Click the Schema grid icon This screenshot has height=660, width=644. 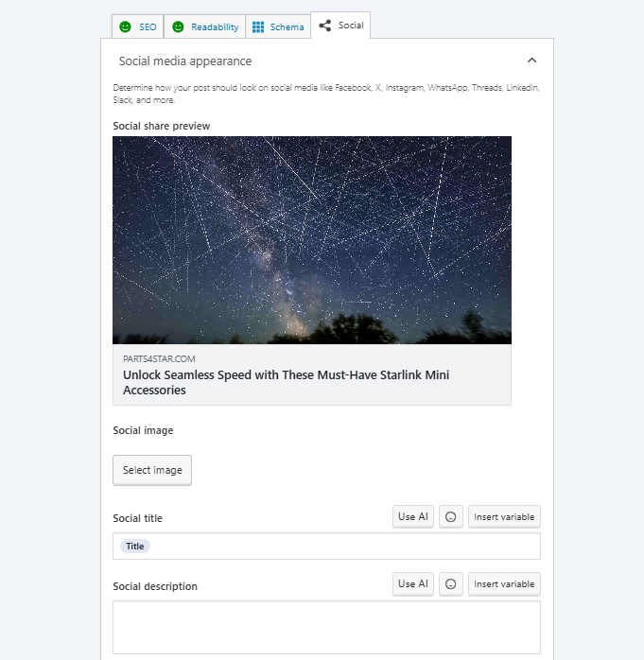(258, 27)
